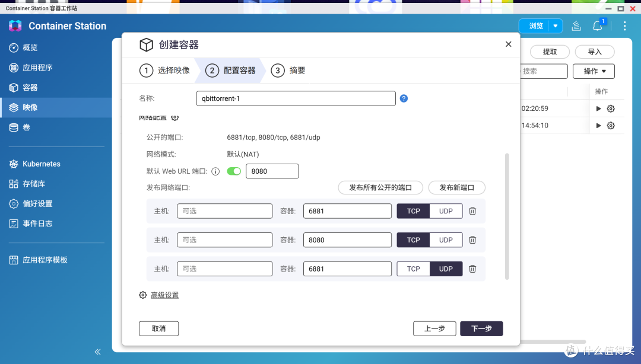Go to step 3 摘要
This screenshot has width=641, height=364.
point(288,71)
